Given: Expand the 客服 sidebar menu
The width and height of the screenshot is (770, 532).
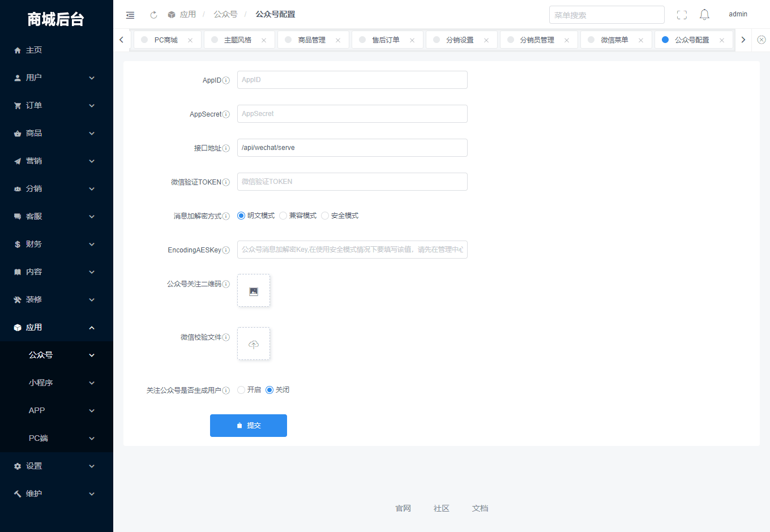Looking at the screenshot, I should [57, 216].
